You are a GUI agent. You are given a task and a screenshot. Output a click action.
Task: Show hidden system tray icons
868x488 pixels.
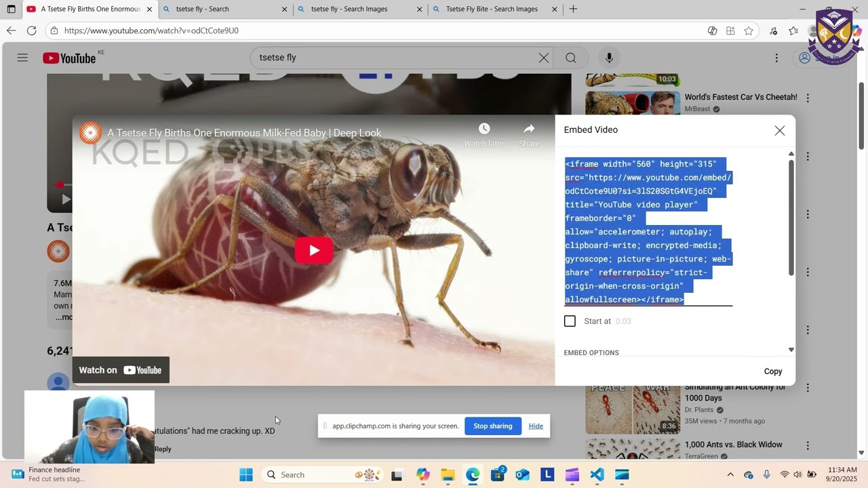(730, 474)
